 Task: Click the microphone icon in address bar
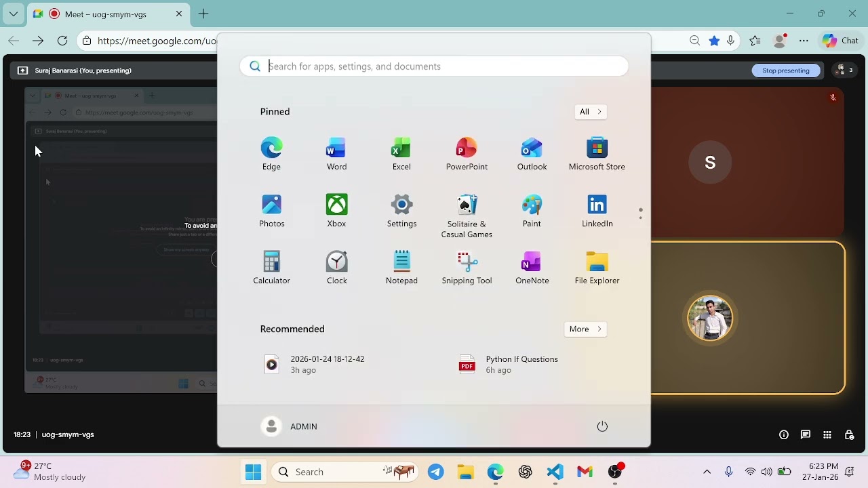tap(731, 41)
